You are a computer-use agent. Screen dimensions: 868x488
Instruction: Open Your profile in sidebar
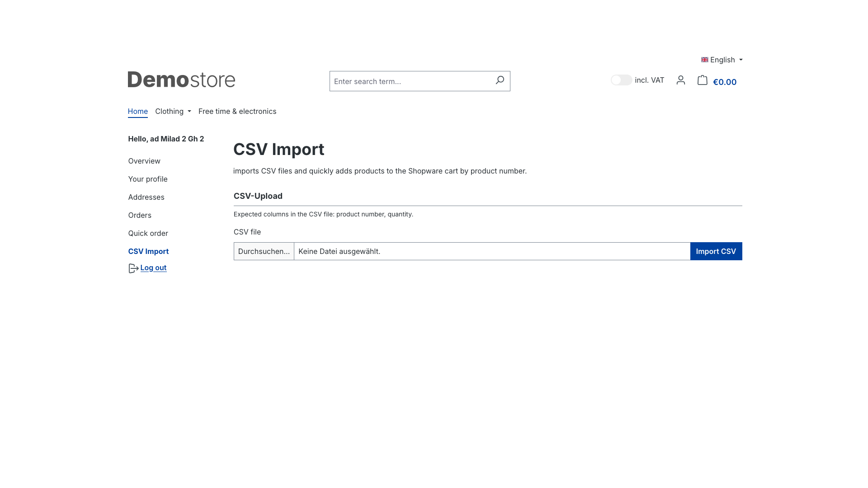148,179
